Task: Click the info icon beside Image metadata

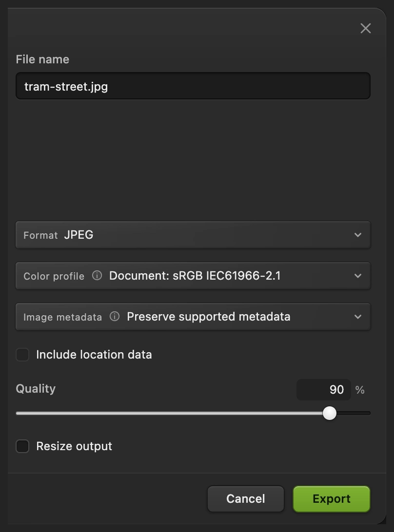Action: tap(115, 317)
